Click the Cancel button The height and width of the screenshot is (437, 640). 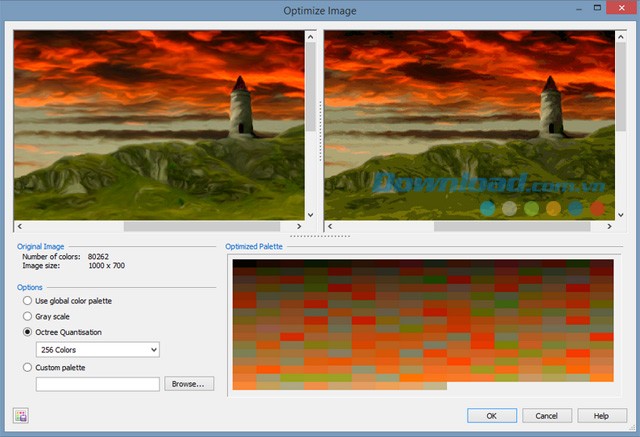(x=547, y=415)
